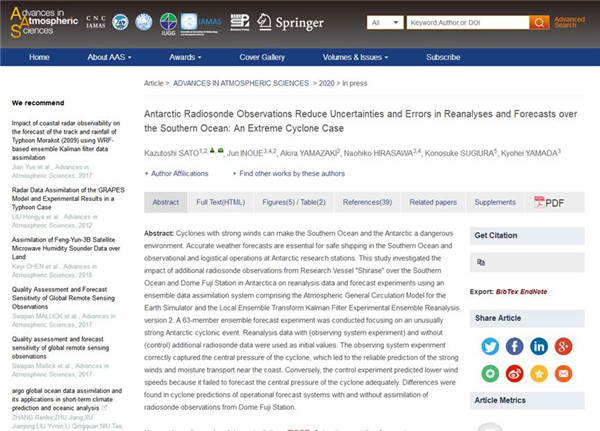Go to Home in navigation bar

[39, 57]
